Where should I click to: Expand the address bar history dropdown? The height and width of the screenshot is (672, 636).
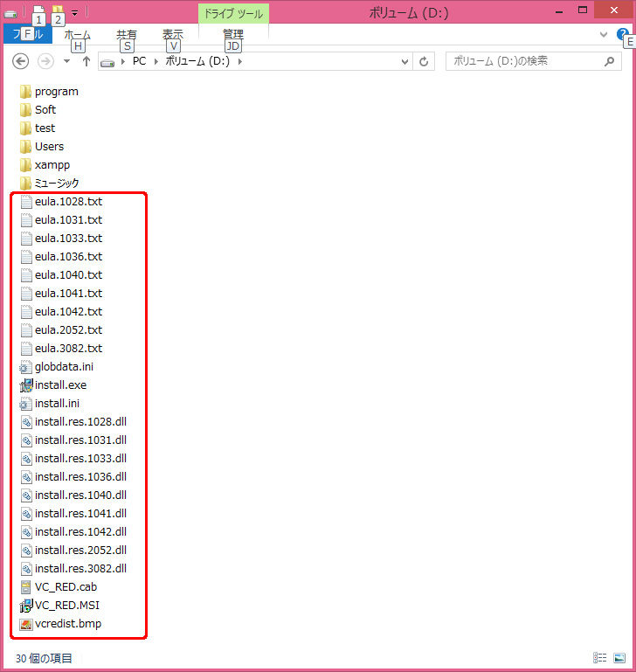pos(404,61)
